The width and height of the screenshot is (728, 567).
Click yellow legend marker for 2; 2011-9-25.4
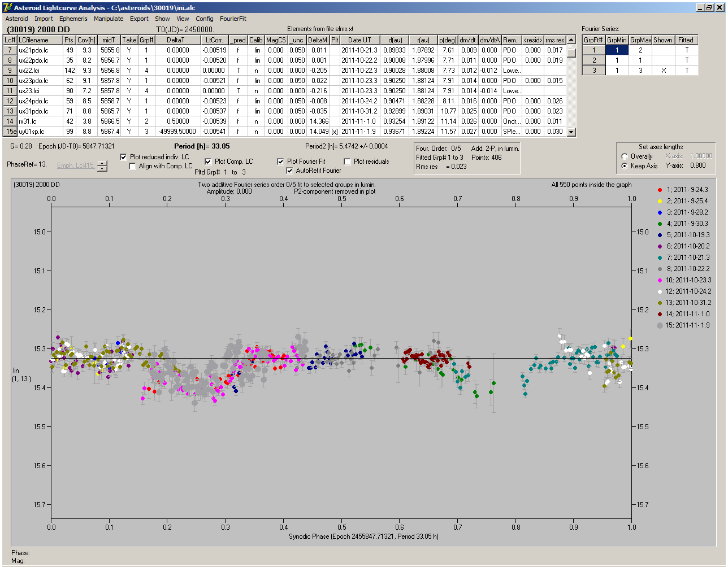click(660, 201)
